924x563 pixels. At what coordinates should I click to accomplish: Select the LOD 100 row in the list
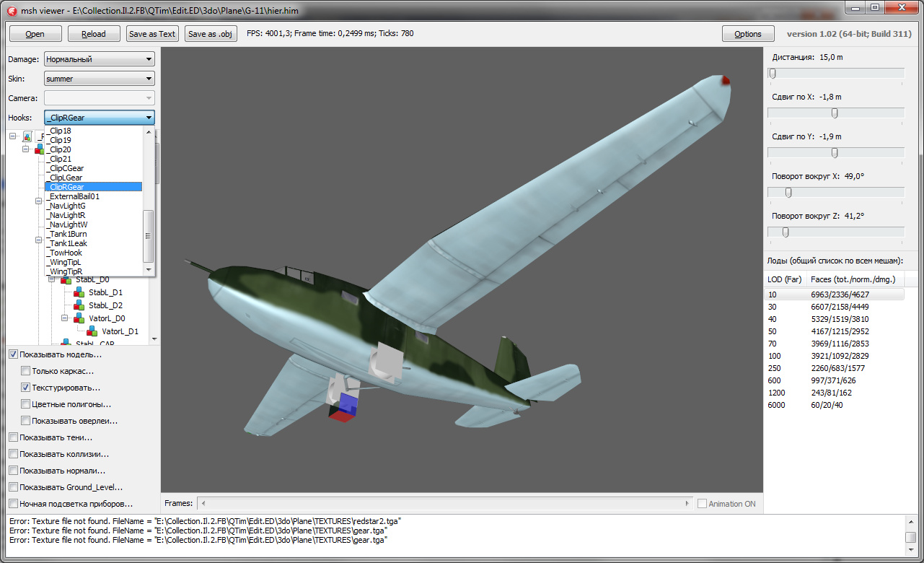point(834,356)
